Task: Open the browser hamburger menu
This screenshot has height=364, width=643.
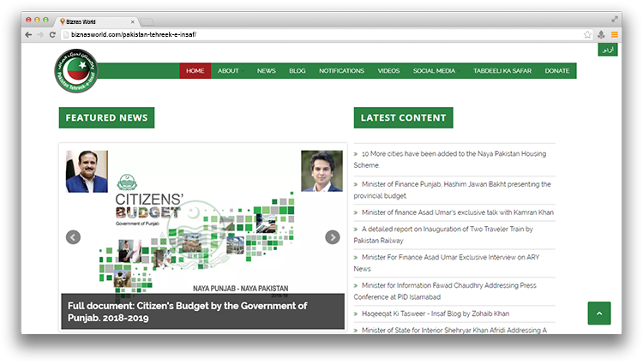Action: (x=614, y=34)
